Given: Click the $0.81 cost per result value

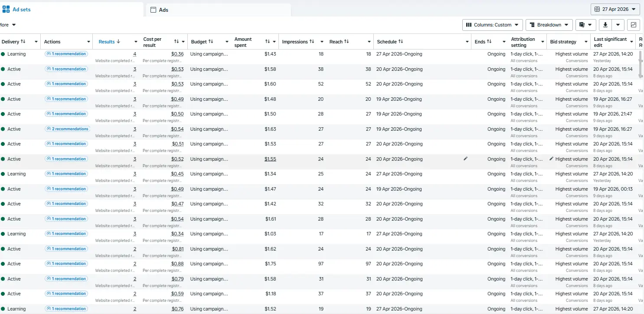Looking at the screenshot, I should 177,249.
